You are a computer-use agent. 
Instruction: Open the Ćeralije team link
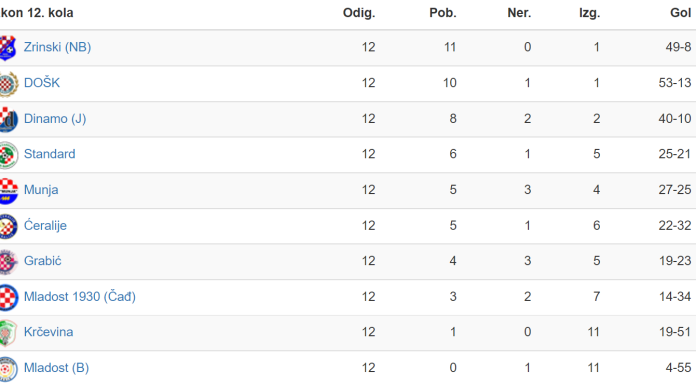point(45,225)
